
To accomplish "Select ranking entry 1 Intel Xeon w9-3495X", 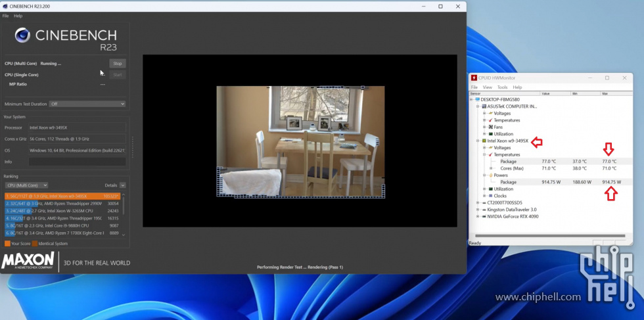I will (x=62, y=196).
